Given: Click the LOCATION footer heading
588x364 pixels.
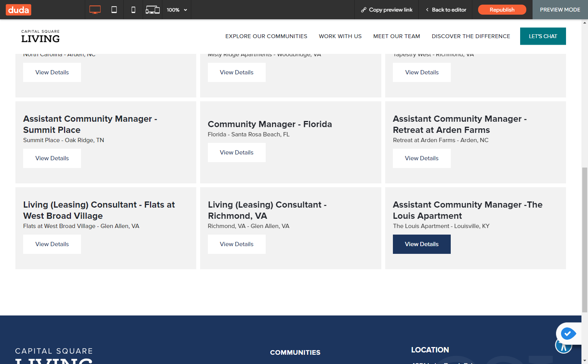Looking at the screenshot, I should (x=430, y=350).
